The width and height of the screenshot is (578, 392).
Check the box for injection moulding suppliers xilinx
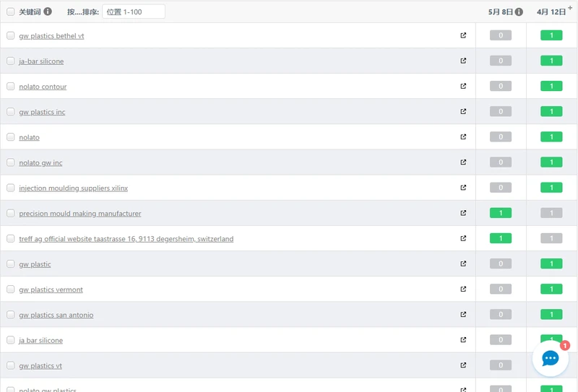(11, 188)
